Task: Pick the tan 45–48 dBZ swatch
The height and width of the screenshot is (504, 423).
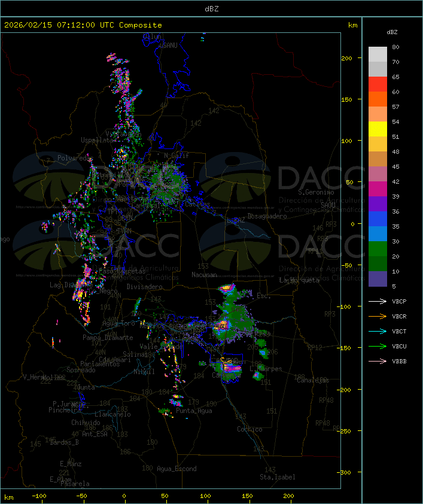Action: [x=378, y=159]
